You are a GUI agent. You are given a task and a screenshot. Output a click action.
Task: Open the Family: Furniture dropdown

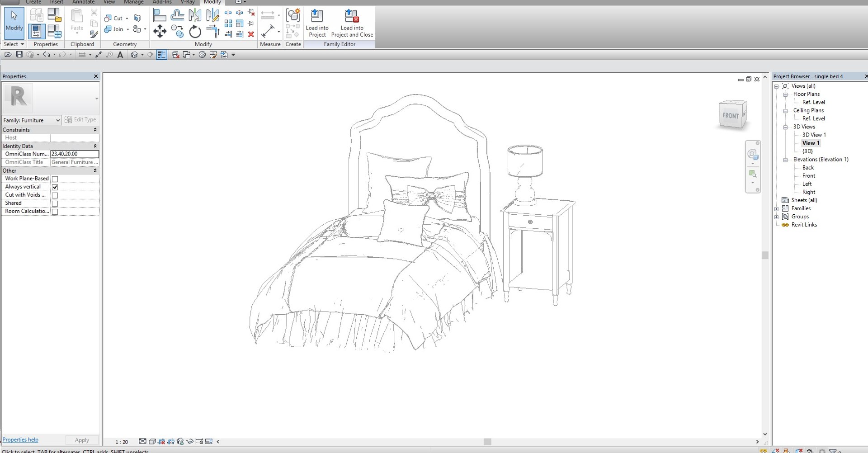pyautogui.click(x=32, y=120)
